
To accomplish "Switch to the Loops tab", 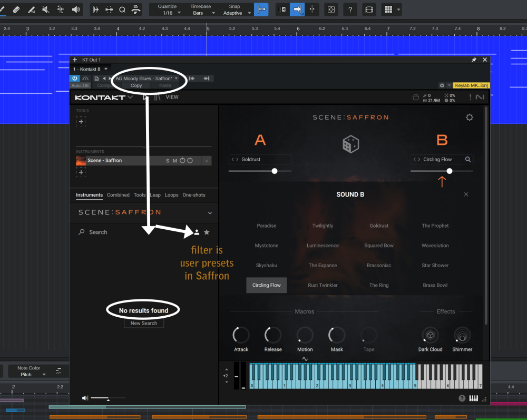I will coord(171,195).
